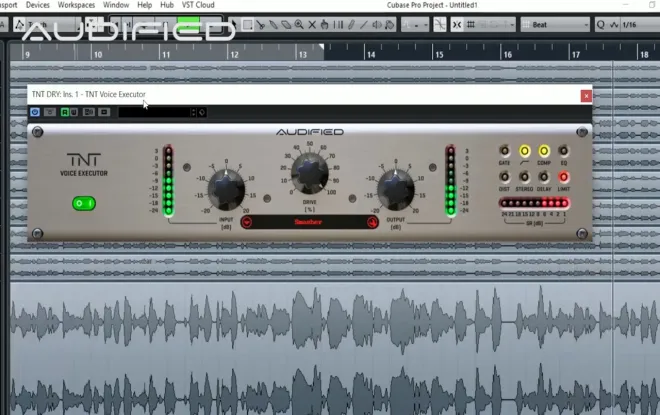Click the OUTPUT gain knob
Screen dimensions: 660x415
396,189
